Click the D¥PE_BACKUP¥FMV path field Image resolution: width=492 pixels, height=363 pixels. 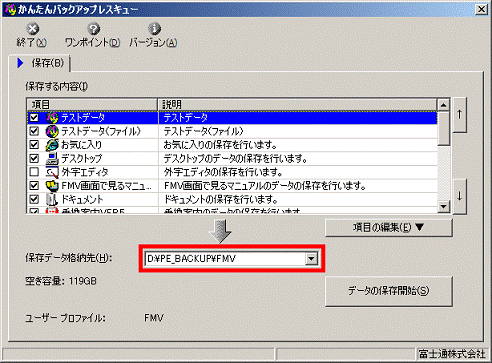click(225, 259)
